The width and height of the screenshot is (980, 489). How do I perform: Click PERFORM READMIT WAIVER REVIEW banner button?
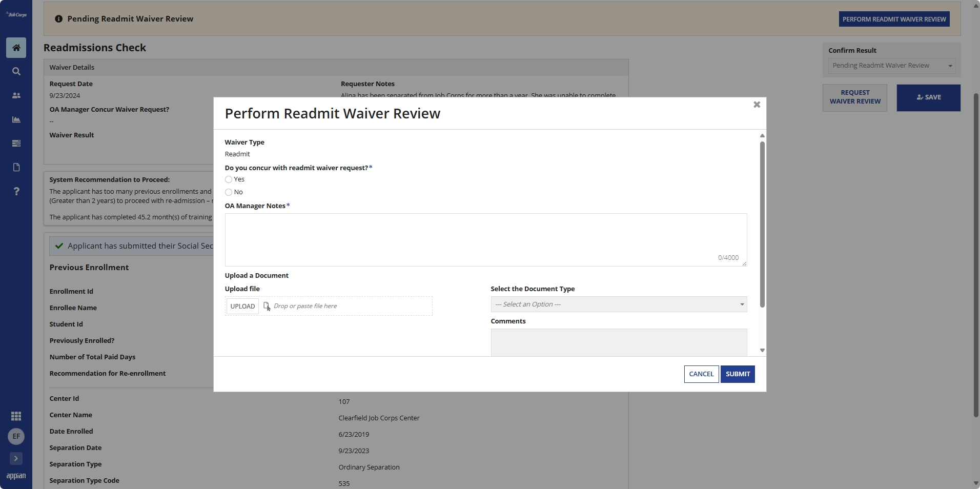pyautogui.click(x=894, y=19)
